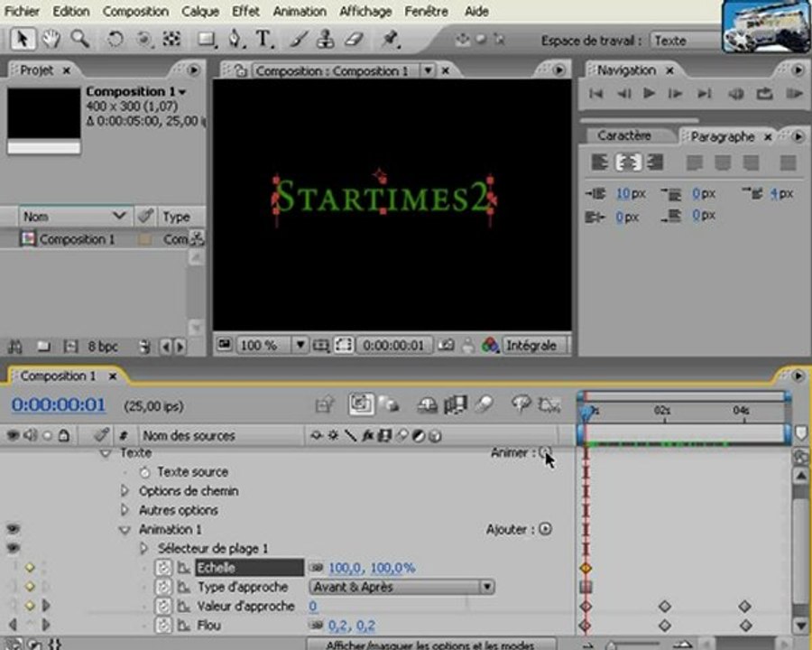Open Composition 1 viewer dropdown arrow

point(428,70)
